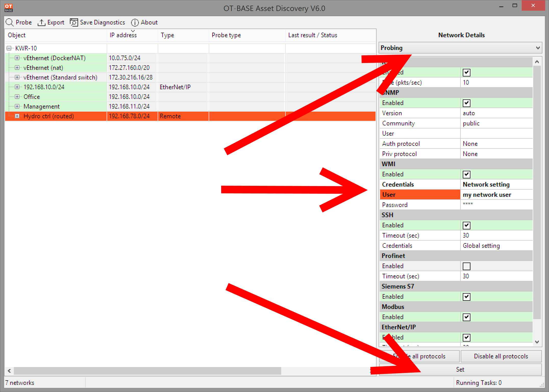Click the 172.27.160.0/20 IP cell

pos(132,68)
